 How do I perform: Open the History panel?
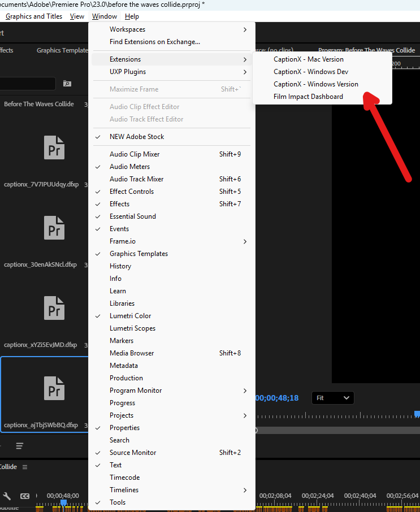click(x=171, y=266)
